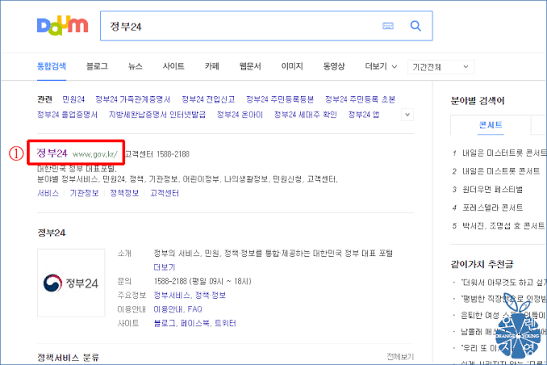Open the 정부서비스 link in 주요정보
Screen dimensions: 547x365
[x=172, y=295]
